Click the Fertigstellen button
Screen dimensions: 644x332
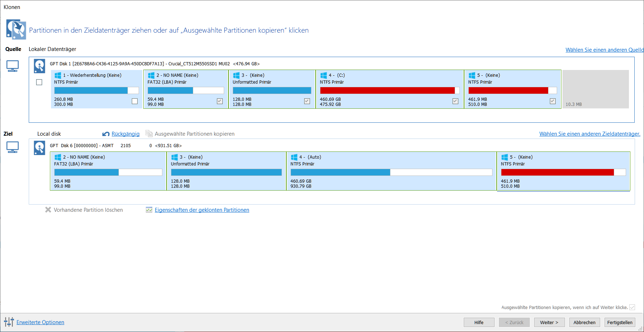point(620,322)
